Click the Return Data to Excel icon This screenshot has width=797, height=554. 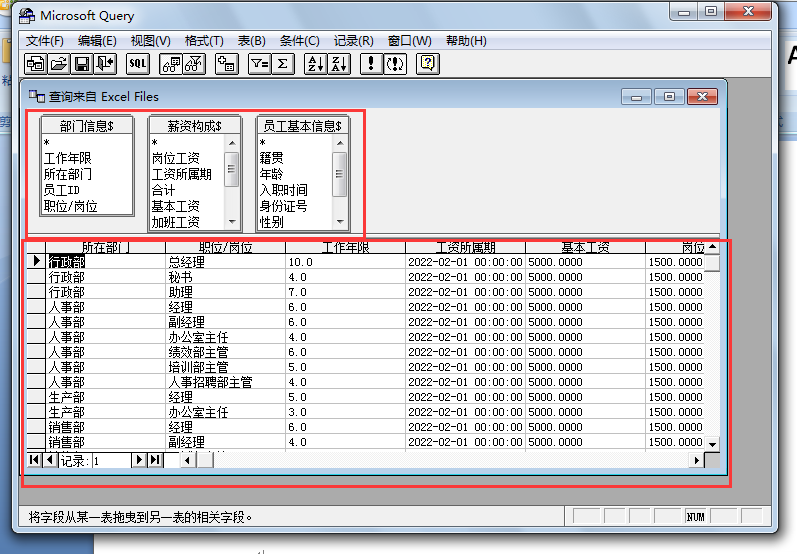pyautogui.click(x=106, y=64)
